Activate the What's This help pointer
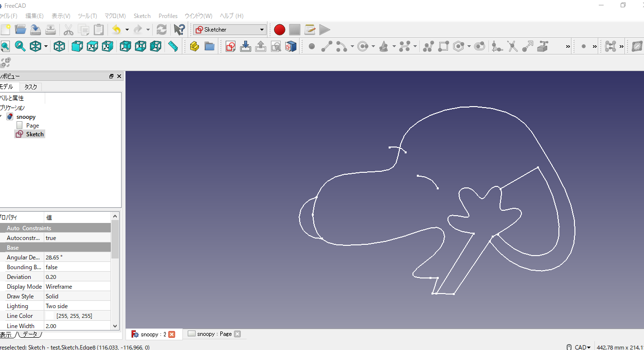Viewport: 644px width, 350px height. point(179,30)
